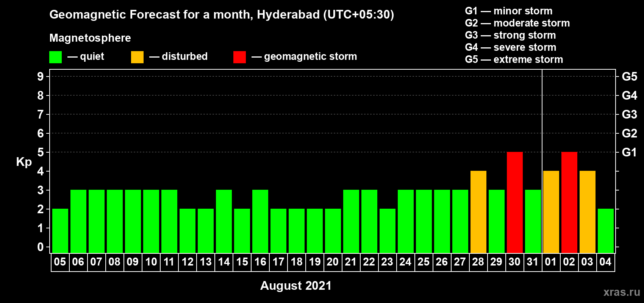This screenshot has height=303, width=644.
Task: Click date label 30 on axis
Action: 514,262
